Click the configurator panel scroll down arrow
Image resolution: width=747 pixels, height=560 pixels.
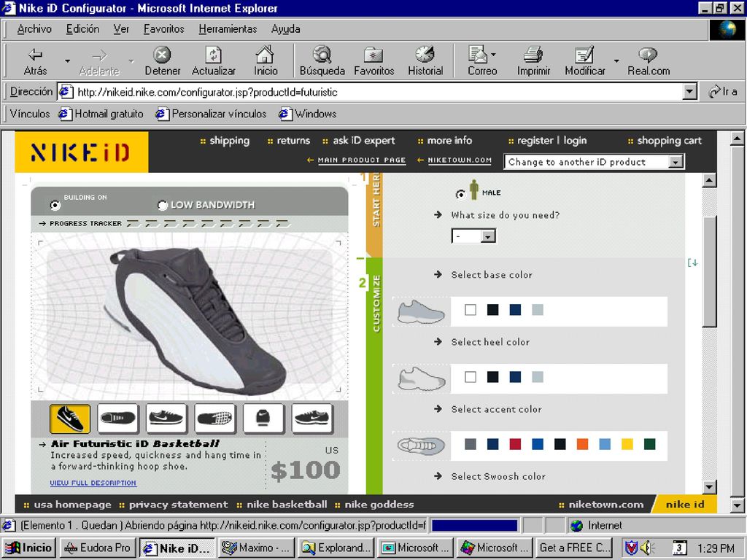[709, 486]
